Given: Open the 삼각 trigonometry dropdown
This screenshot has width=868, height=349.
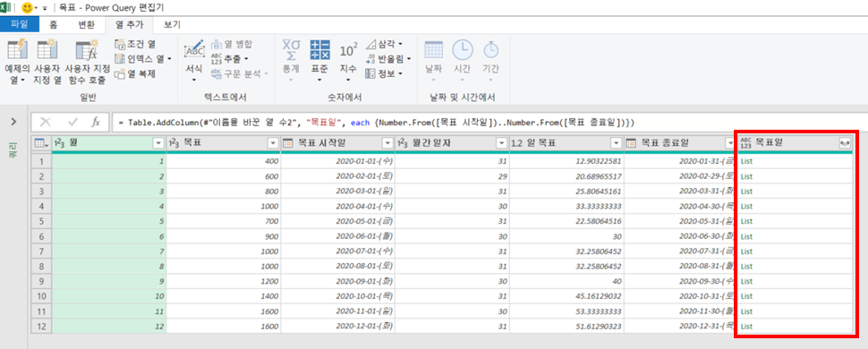Looking at the screenshot, I should pos(384,44).
